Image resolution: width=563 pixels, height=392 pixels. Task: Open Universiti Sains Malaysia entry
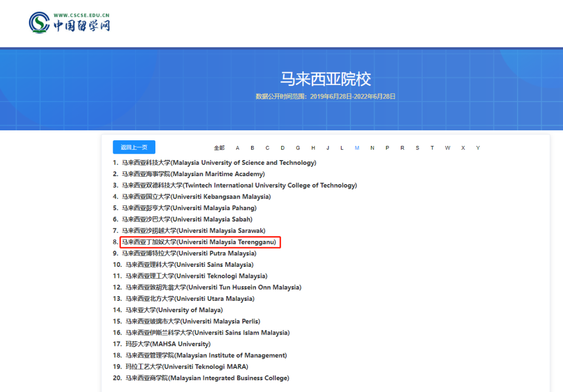coord(190,265)
